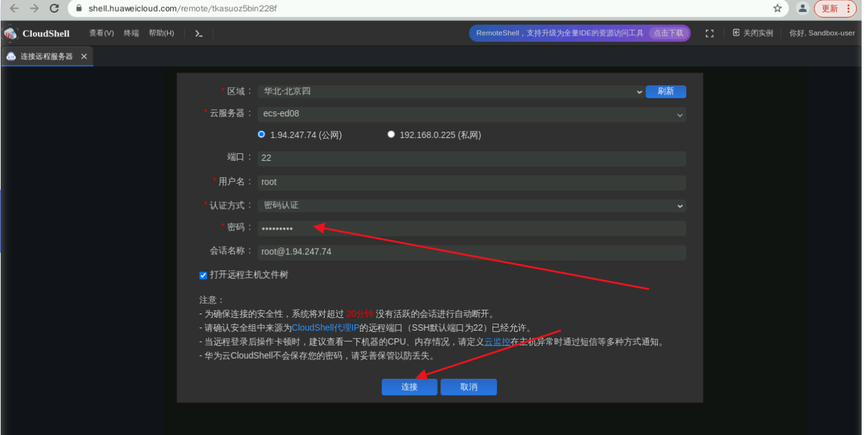Open the 云监控 link
The height and width of the screenshot is (435, 868).
pos(498,342)
